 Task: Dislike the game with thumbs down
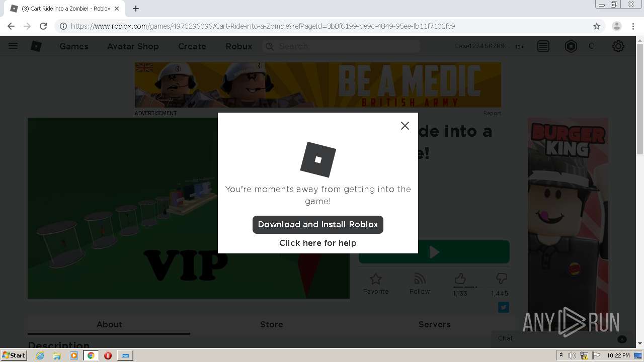[x=501, y=279]
